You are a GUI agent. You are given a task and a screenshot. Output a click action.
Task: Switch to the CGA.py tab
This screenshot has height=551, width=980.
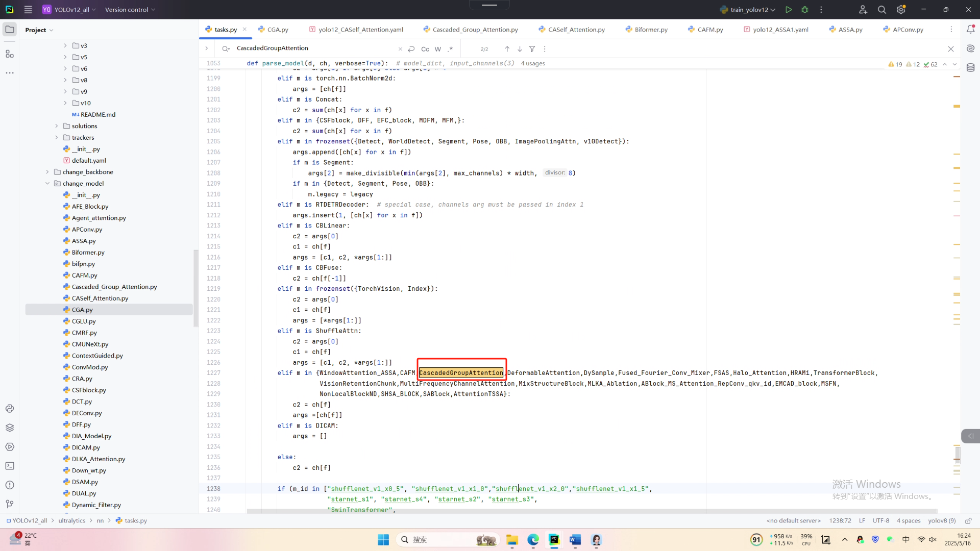[x=277, y=30]
